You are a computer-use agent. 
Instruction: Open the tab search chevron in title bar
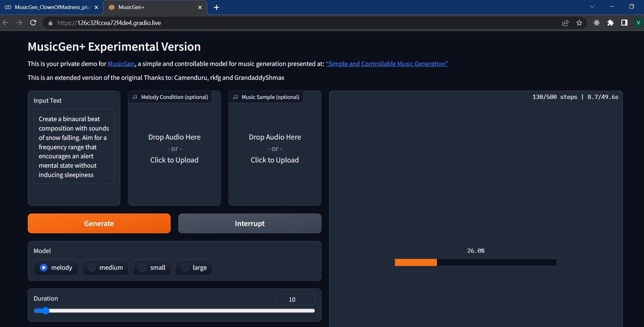(x=592, y=7)
